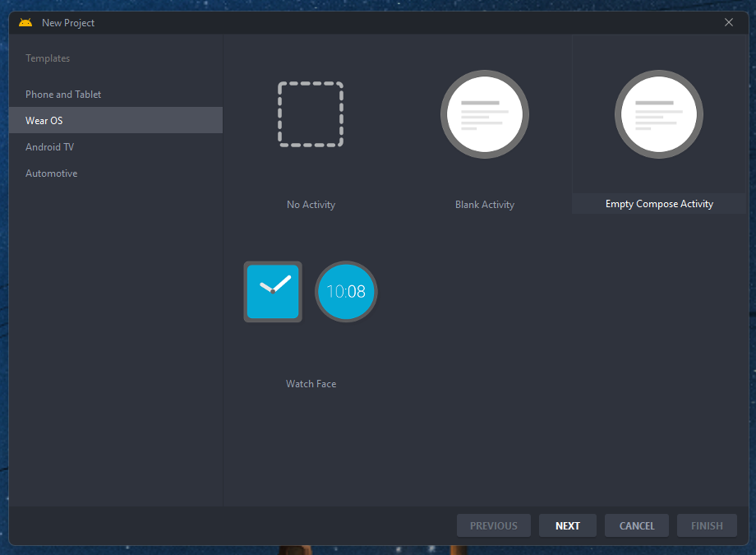Click the Empty Compose Activity label
This screenshot has height=555, width=756.
pos(659,204)
